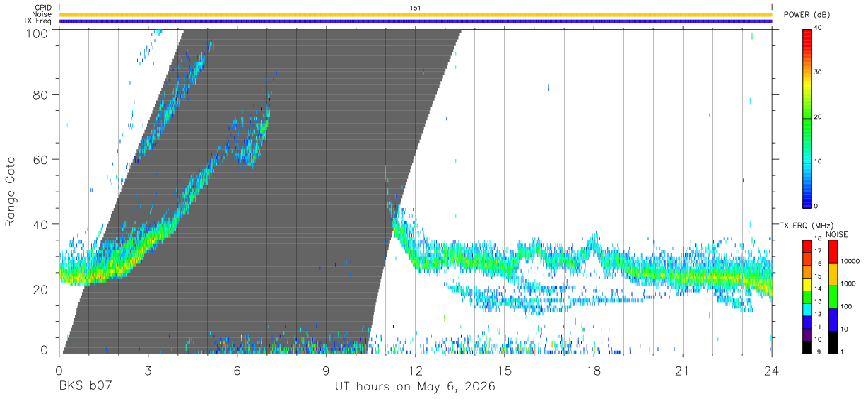Click the UT hours axis tick "9"
This screenshot has height=401, width=868.
point(327,371)
